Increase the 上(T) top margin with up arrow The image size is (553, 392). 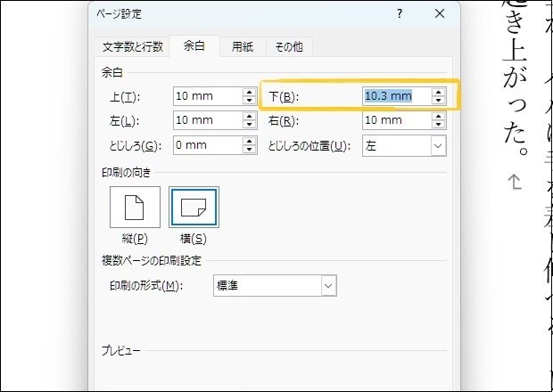[250, 92]
